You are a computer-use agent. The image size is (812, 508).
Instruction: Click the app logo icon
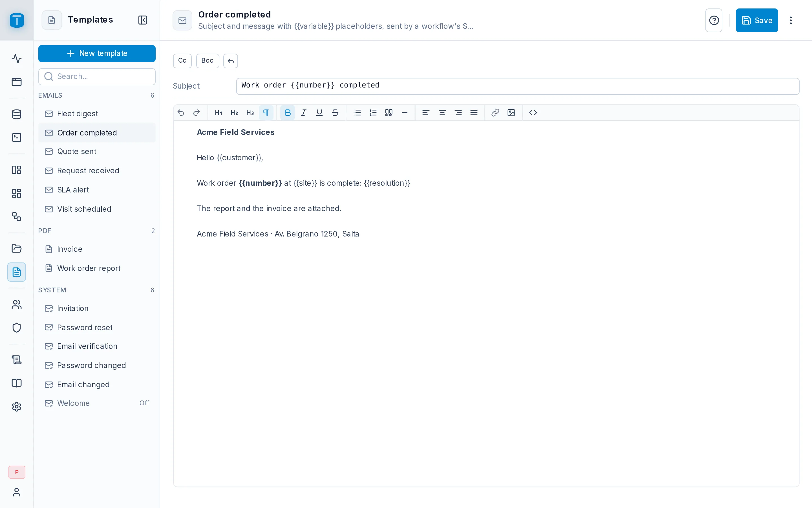point(17,20)
